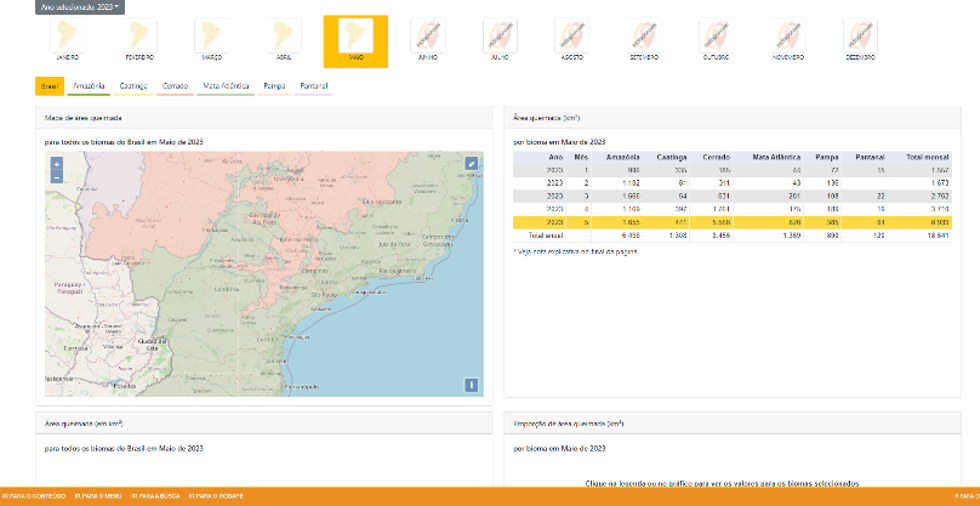Open the map info button
Screen dimensions: 980x506
[471, 385]
